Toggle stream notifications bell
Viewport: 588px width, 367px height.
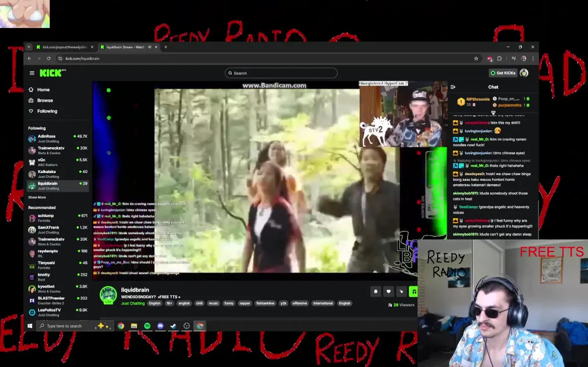click(x=376, y=291)
